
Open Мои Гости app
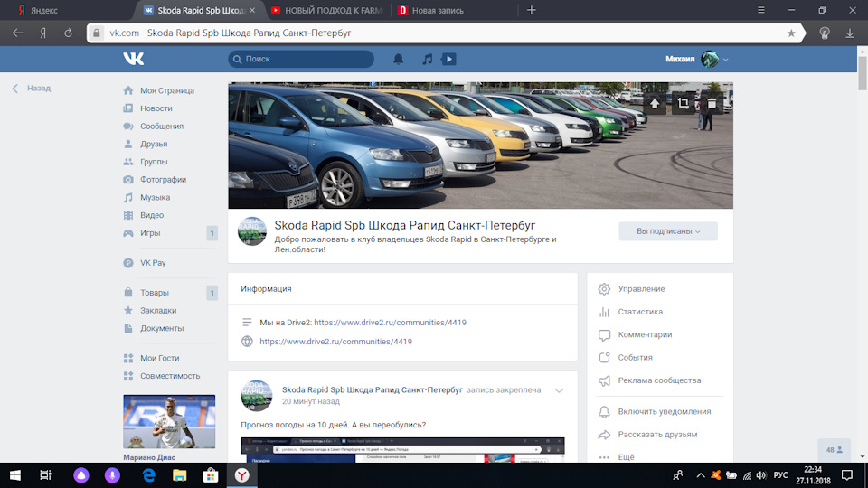tap(159, 358)
